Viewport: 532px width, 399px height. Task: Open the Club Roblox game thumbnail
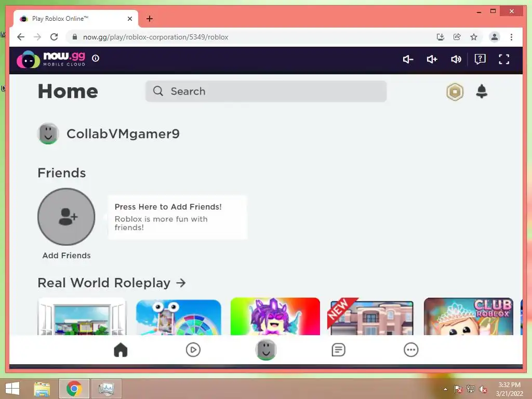pos(469,316)
